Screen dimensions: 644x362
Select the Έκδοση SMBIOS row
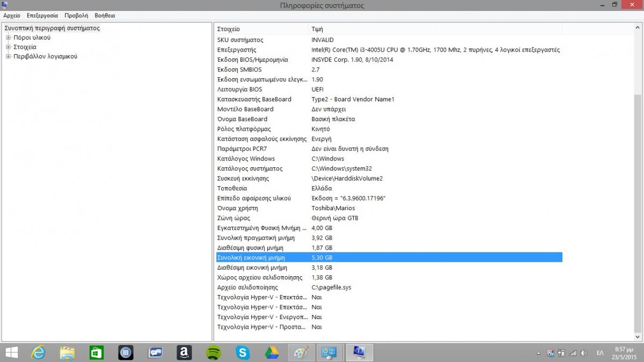pos(389,70)
